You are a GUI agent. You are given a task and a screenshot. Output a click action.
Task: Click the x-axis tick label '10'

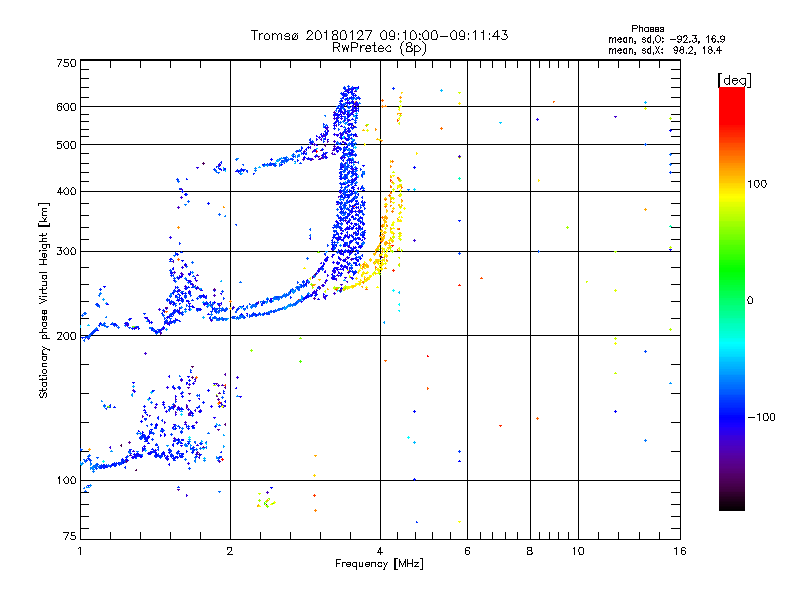578,551
